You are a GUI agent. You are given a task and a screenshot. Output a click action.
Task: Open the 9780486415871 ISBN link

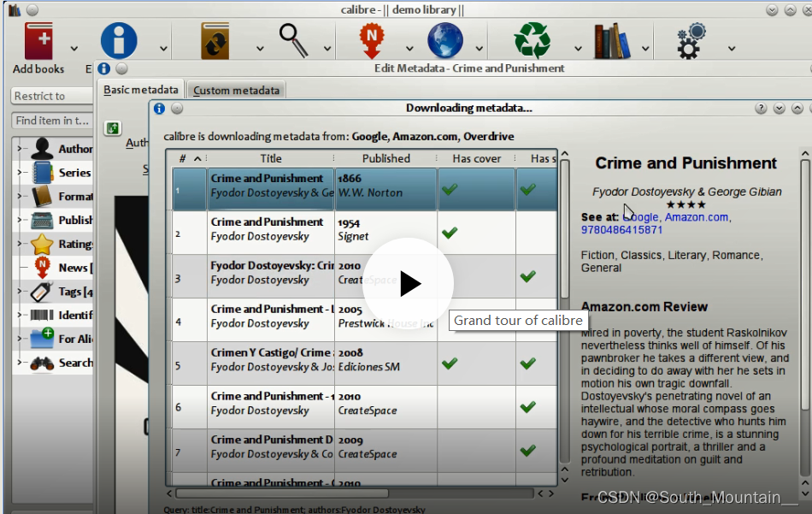click(621, 230)
